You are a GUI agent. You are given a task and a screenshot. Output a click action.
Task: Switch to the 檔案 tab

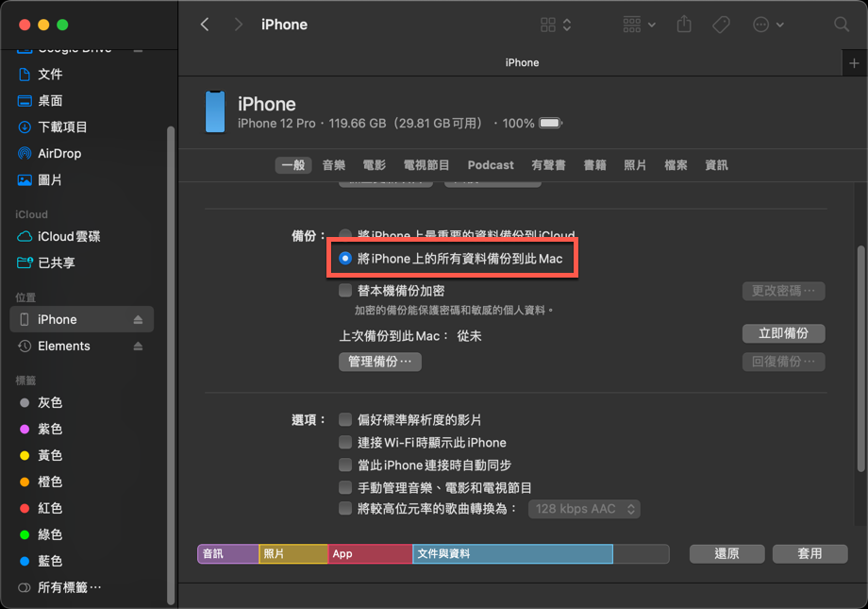coord(676,165)
